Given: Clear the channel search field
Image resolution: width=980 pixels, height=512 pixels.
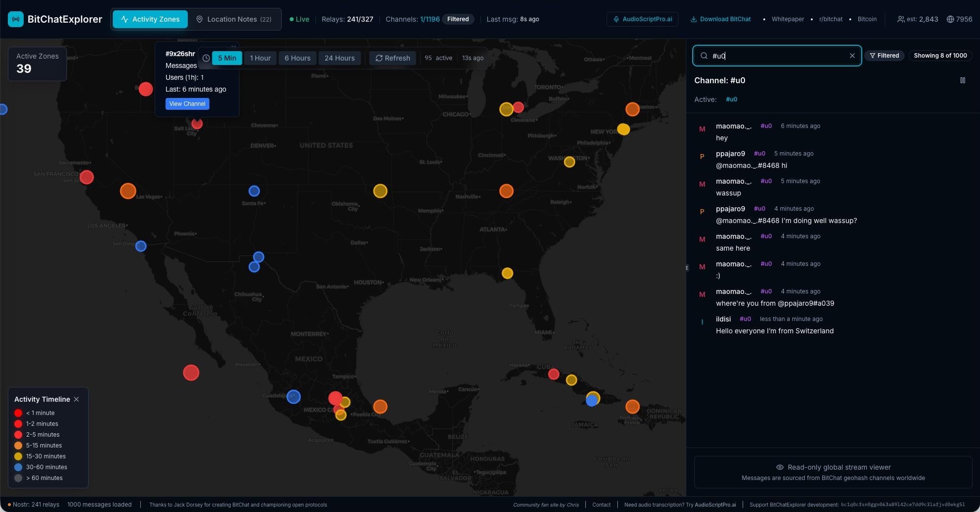Looking at the screenshot, I should tap(852, 56).
